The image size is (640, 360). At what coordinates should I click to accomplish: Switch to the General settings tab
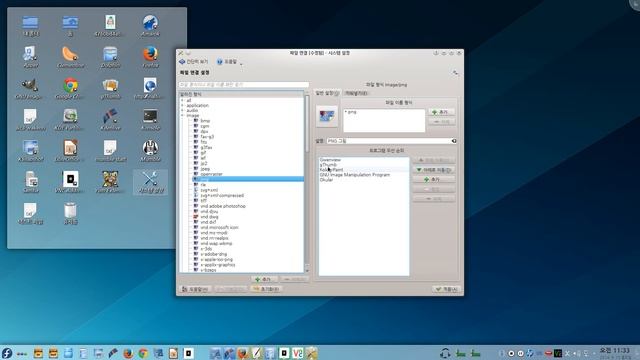click(x=327, y=93)
